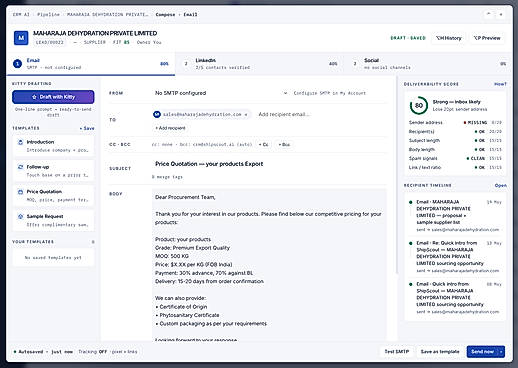
Task: Open the 19 May proposal email entry
Action: coord(455,216)
